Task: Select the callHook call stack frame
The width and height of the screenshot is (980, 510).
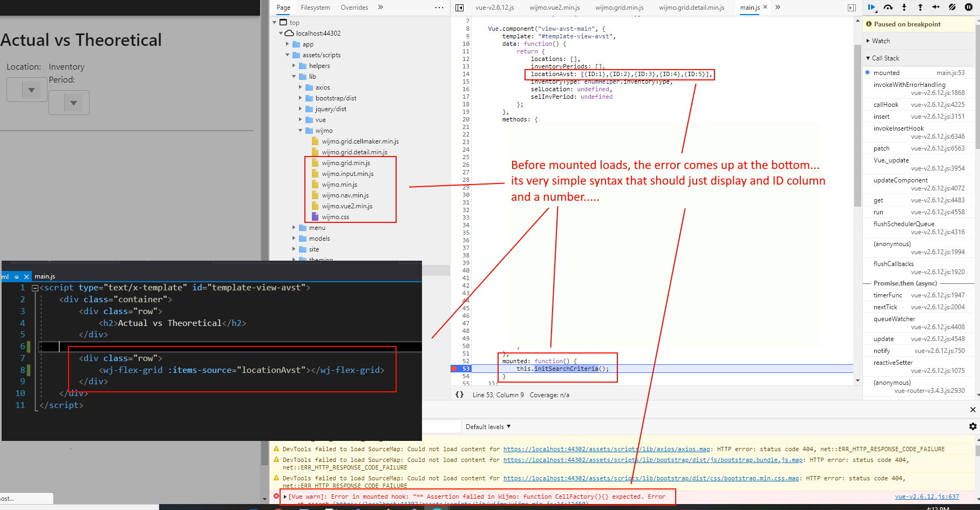Action: pyautogui.click(x=919, y=105)
